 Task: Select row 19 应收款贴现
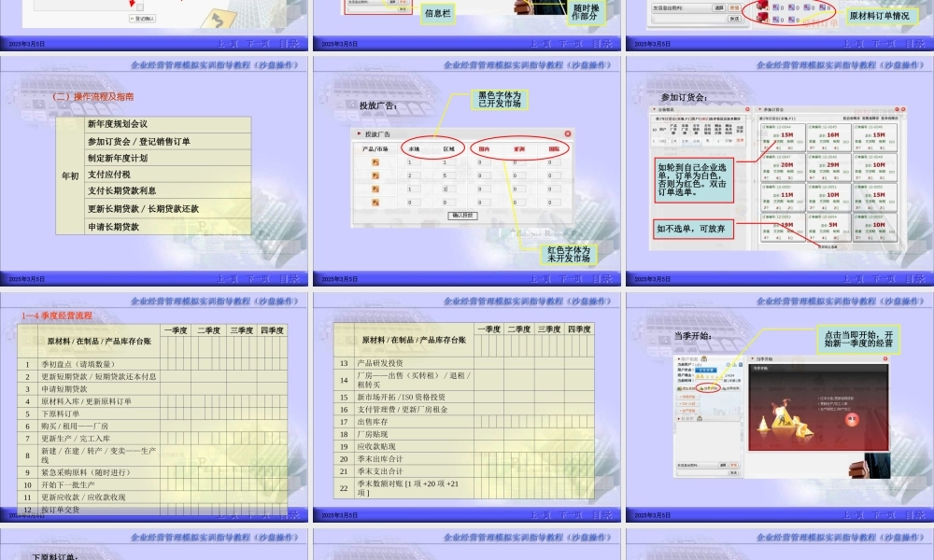coord(464,446)
